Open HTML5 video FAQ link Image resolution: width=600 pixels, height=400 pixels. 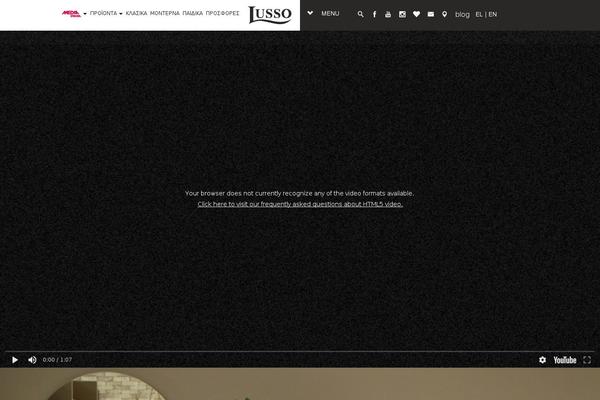pos(300,204)
